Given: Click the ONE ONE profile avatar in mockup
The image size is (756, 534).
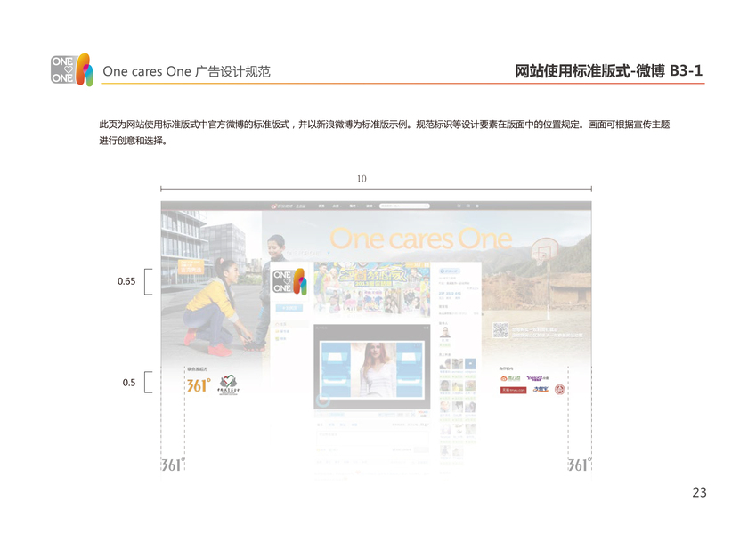Looking at the screenshot, I should pyautogui.click(x=289, y=281).
